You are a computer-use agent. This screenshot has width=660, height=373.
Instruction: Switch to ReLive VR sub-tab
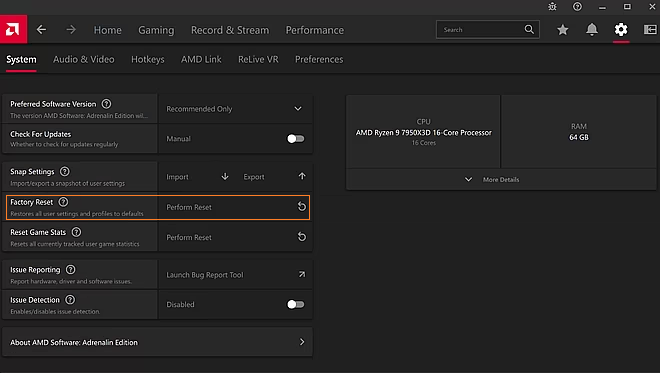[258, 59]
